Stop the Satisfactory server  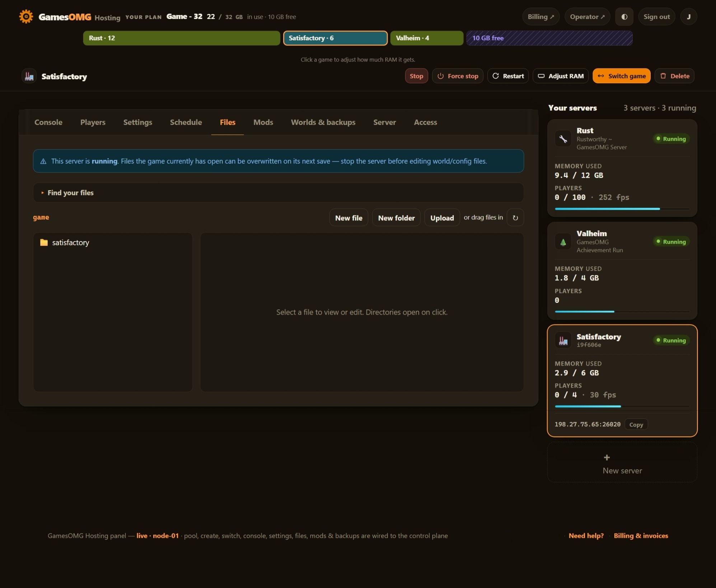416,76
